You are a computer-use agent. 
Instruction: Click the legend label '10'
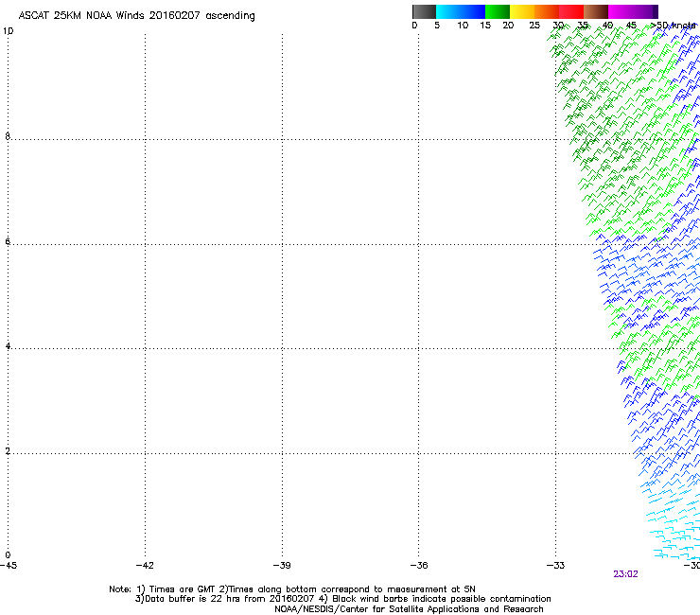tap(463, 26)
